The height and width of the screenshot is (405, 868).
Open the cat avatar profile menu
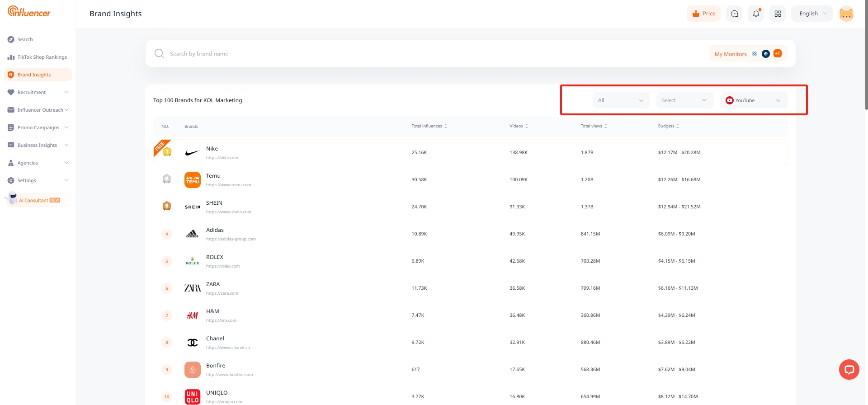point(846,14)
